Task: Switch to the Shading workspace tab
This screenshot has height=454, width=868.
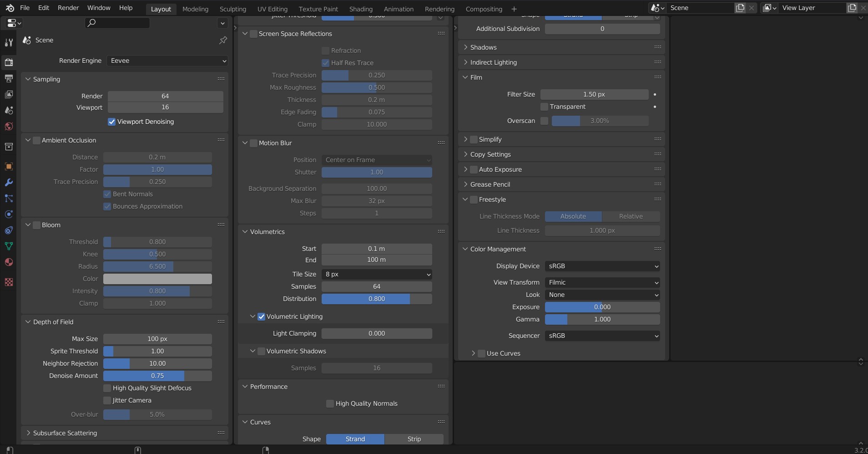Action: (x=361, y=9)
